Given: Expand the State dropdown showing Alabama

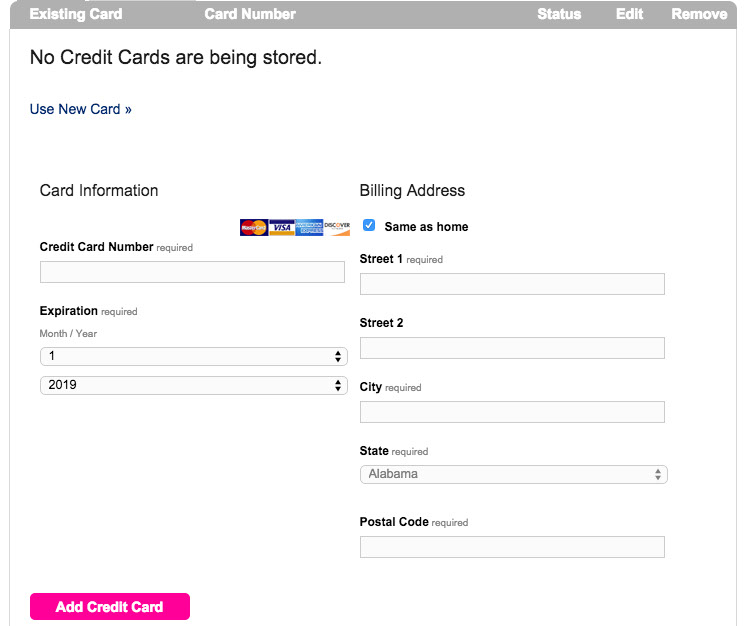Looking at the screenshot, I should click(513, 474).
